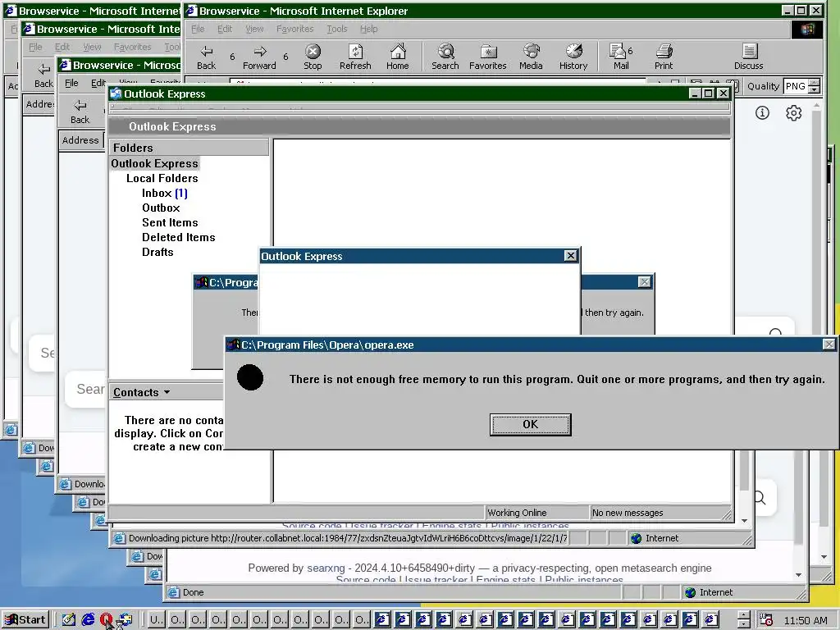
Task: Close the C:\Program Files\Opera\opera.exe error dialog
Action: tap(829, 345)
